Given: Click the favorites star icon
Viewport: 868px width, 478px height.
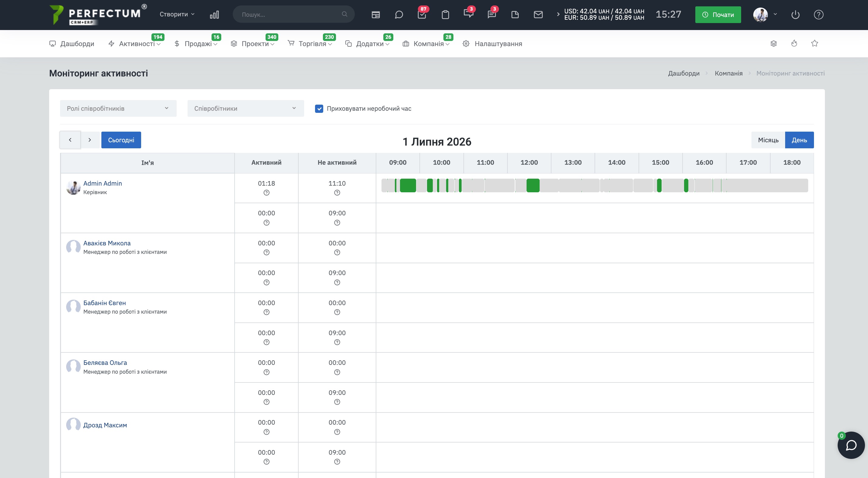Looking at the screenshot, I should (x=814, y=43).
